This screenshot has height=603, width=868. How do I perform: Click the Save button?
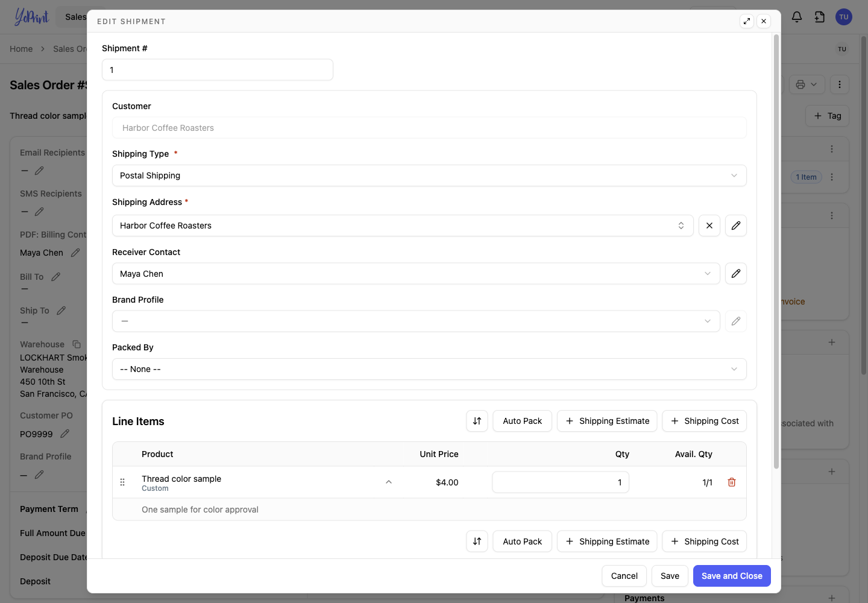[x=670, y=576]
